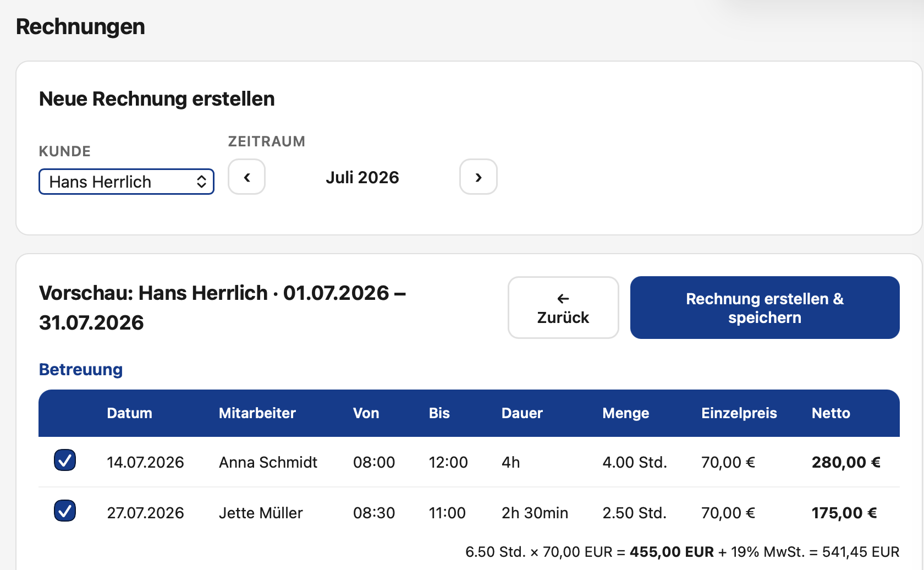924x570 pixels.
Task: Click the 175,00 € net amount
Action: click(x=844, y=513)
